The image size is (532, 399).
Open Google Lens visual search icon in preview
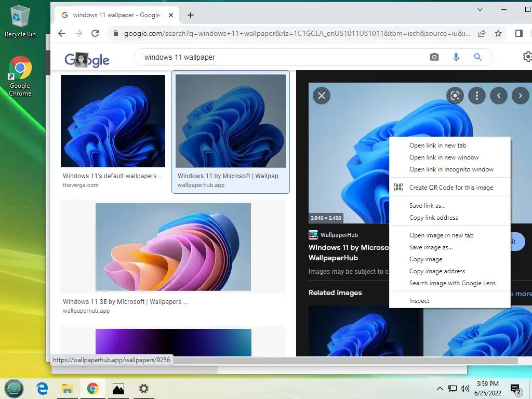pos(455,96)
